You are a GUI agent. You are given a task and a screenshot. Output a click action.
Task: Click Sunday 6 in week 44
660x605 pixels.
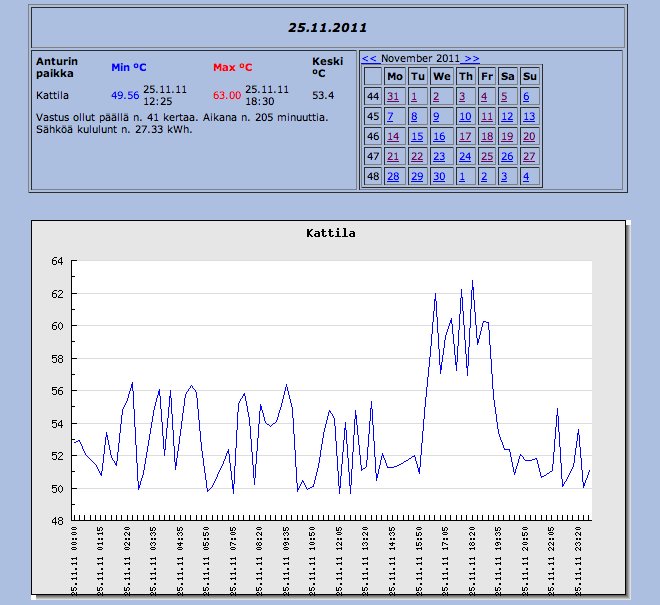click(528, 97)
